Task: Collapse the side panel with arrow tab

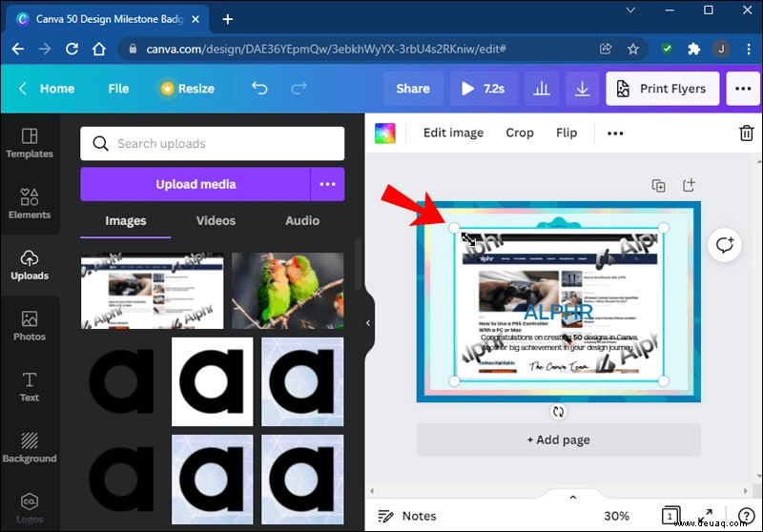Action: pos(368,323)
